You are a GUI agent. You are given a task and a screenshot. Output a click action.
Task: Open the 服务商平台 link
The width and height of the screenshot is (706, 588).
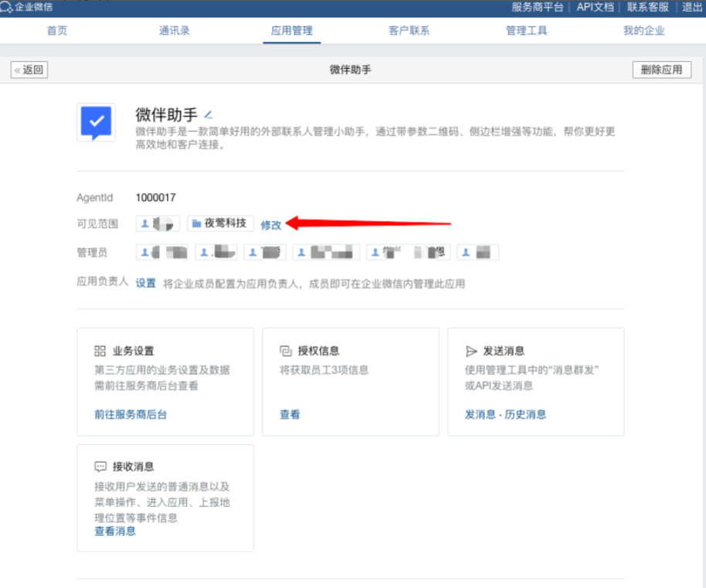538,7
